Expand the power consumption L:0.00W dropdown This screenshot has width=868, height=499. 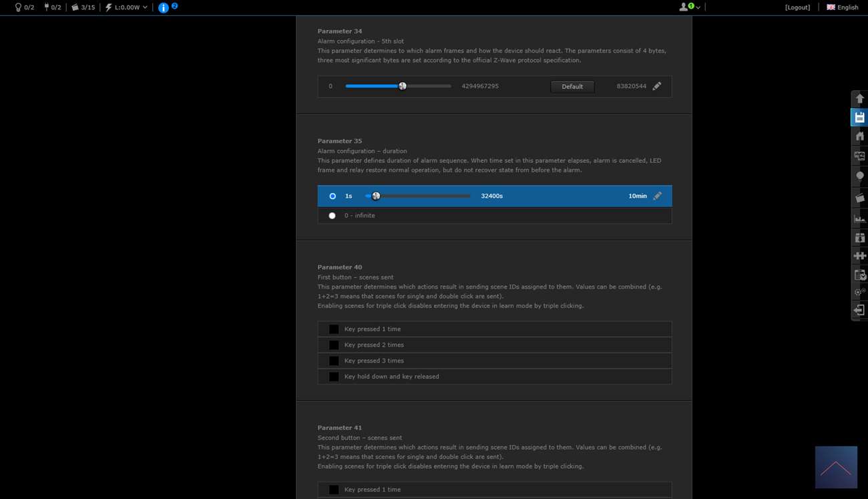point(127,7)
